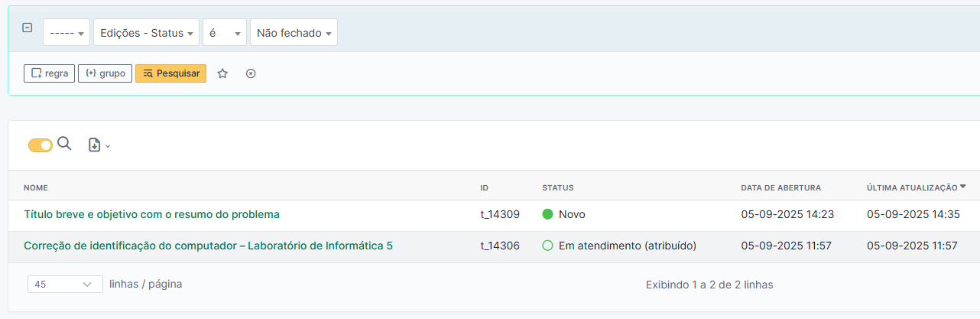Toggle the yellow search display switch
This screenshot has height=319, width=980.
[40, 145]
